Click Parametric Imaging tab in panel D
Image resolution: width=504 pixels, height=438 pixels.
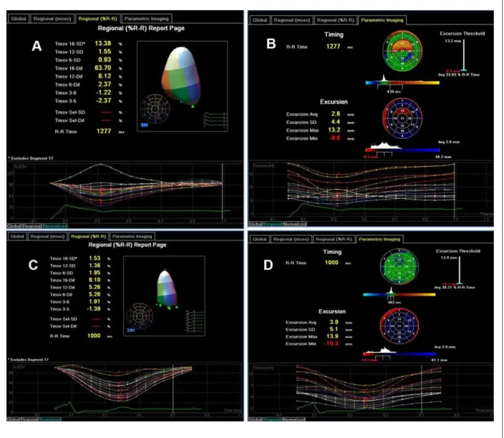[379, 239]
